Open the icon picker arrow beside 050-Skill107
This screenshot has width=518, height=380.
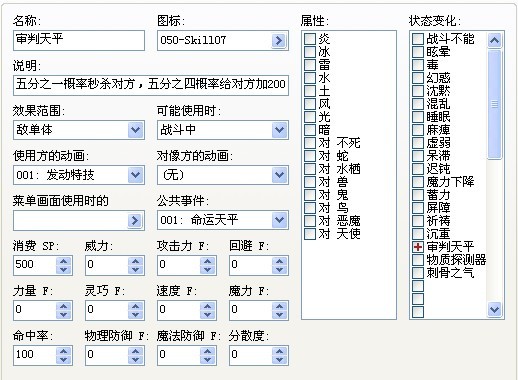[x=279, y=41]
